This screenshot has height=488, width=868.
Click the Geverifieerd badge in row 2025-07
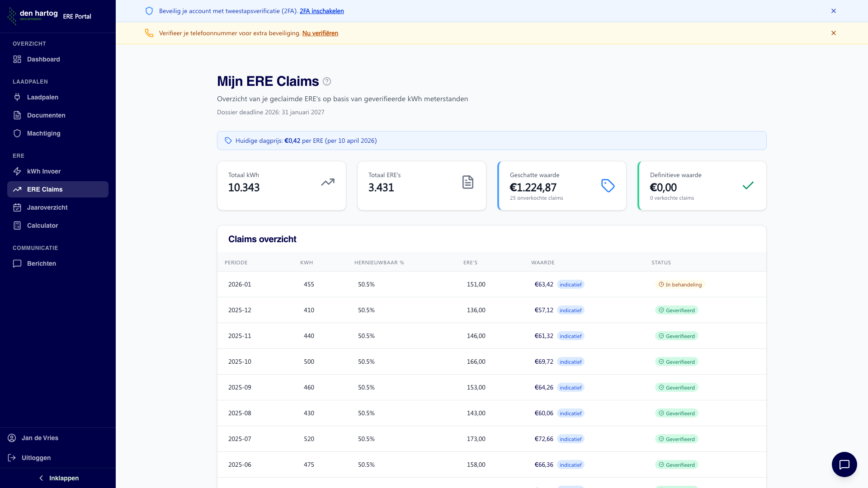[677, 439]
